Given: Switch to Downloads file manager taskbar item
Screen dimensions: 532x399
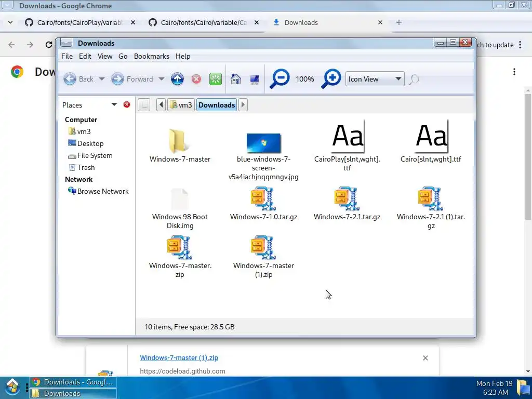Looking at the screenshot, I should (x=73, y=394).
